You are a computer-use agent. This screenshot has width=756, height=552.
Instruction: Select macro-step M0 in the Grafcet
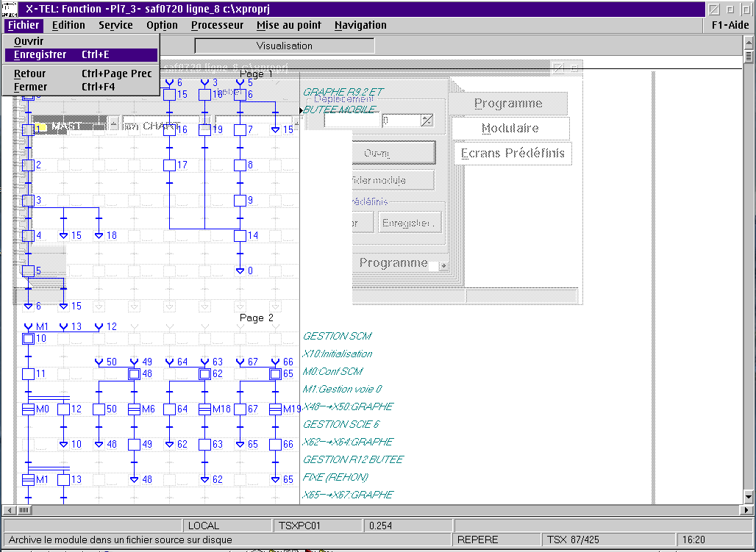(28, 409)
